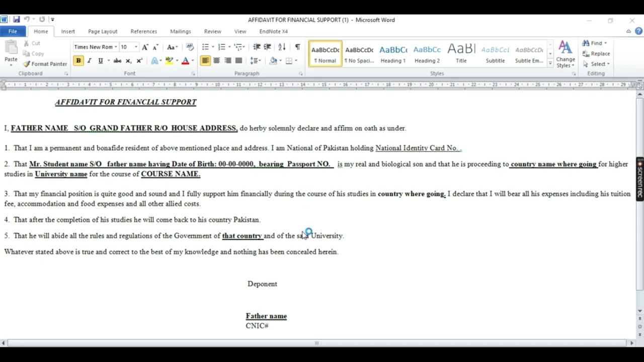The image size is (644, 362).
Task: Click the Word Help question mark icon
Action: pyautogui.click(x=638, y=31)
